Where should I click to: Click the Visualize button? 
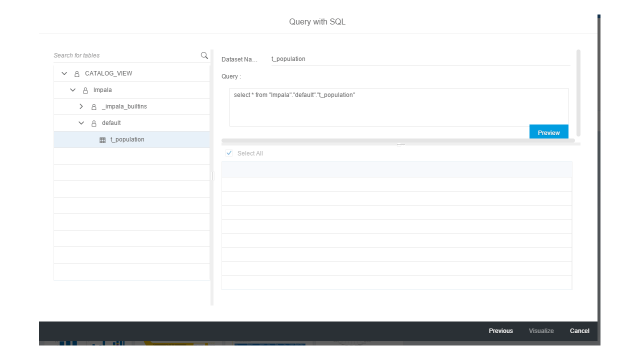(x=541, y=331)
